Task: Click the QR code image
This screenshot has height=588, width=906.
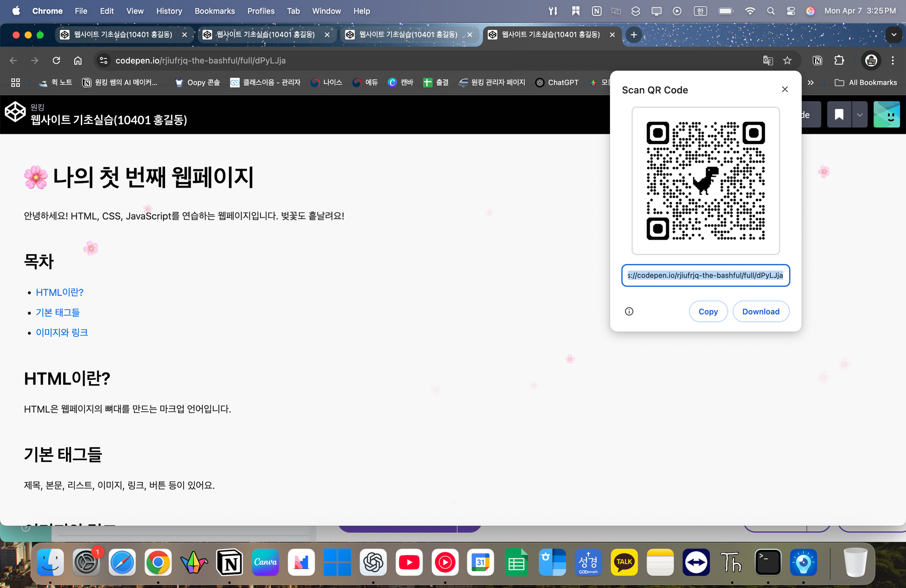Action: (706, 180)
